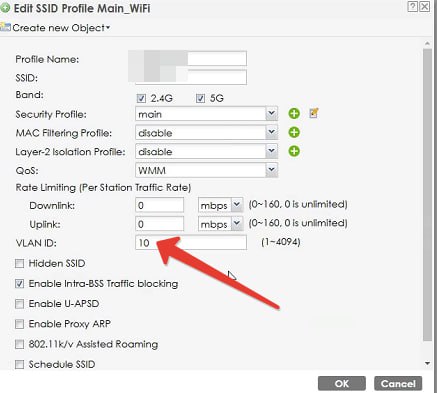The image size is (437, 393).
Task: Toggle the 2.4G band checkbox
Action: click(x=141, y=98)
